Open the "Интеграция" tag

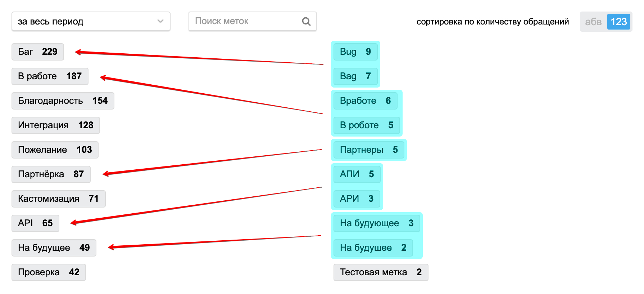point(56,125)
